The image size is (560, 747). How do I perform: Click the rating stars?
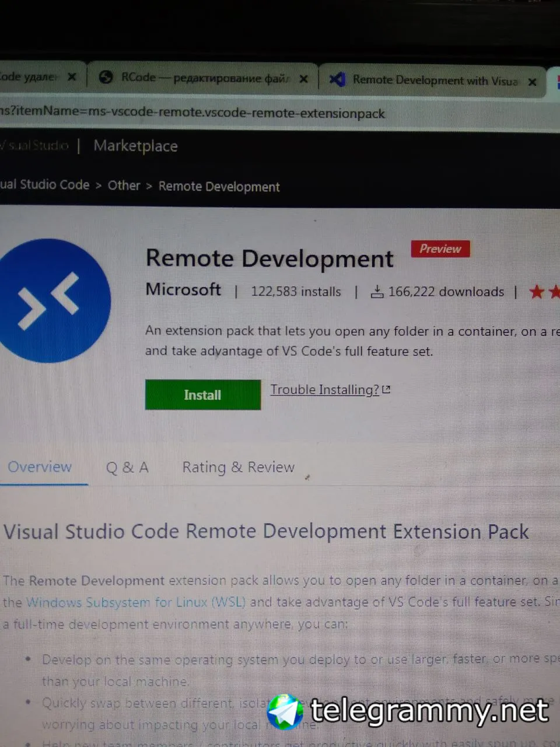click(544, 291)
